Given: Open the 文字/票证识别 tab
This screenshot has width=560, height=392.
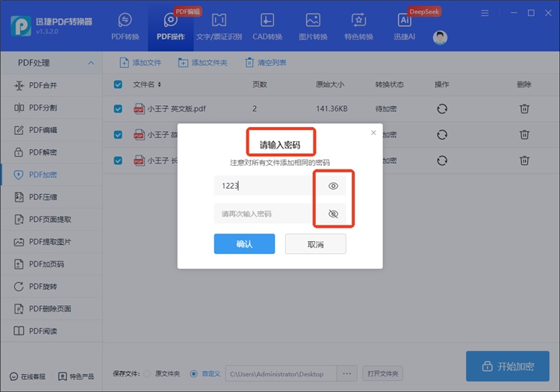Looking at the screenshot, I should [x=219, y=27].
